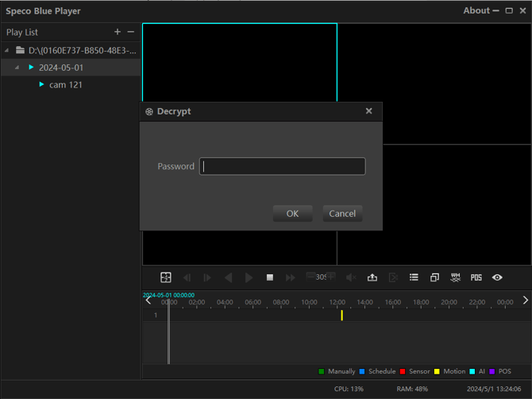This screenshot has height=399, width=532.
Task: Cancel the Decrypt dialog
Action: click(x=342, y=214)
